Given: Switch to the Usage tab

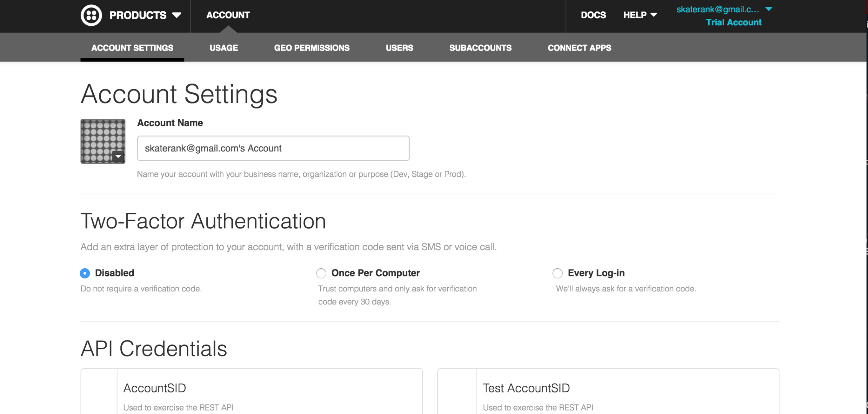Looking at the screenshot, I should (224, 48).
